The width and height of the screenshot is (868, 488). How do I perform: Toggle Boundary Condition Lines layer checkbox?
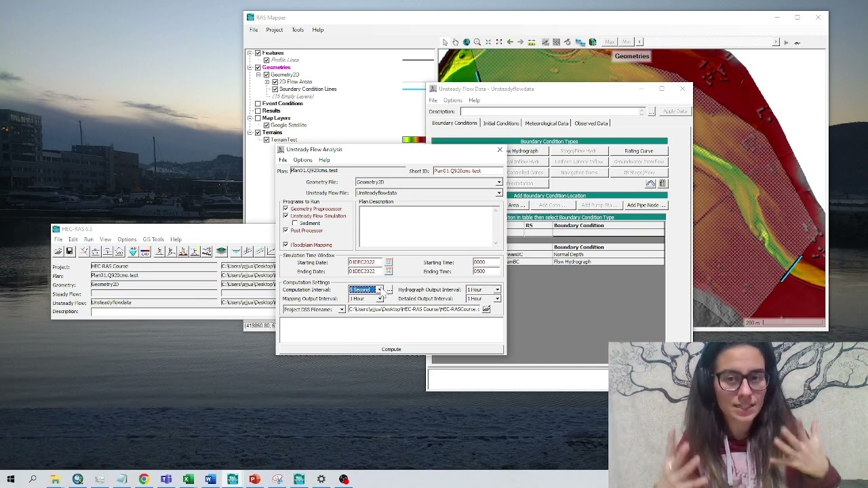click(x=275, y=89)
